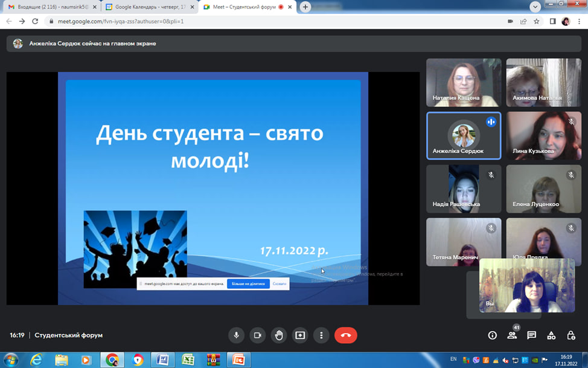Image resolution: width=588 pixels, height=368 pixels.
Task: Open a new browser tab
Action: click(x=305, y=7)
